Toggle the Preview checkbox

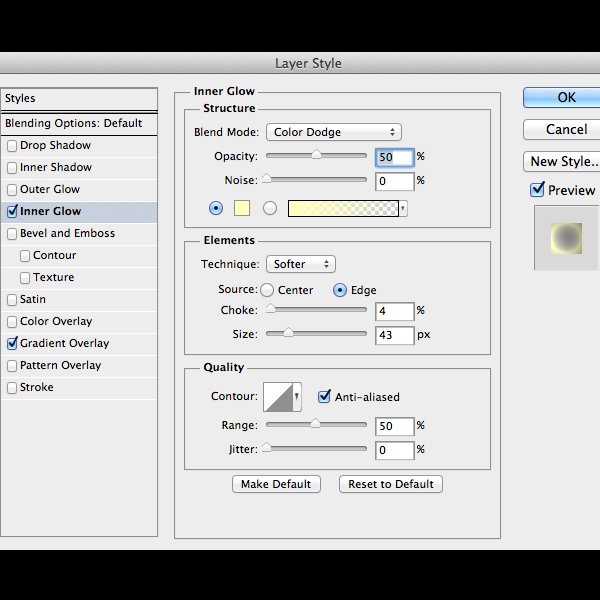[x=537, y=189]
